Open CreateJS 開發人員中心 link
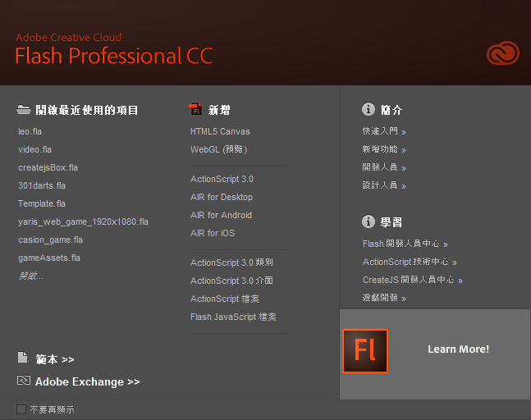This screenshot has width=531, height=420. pyautogui.click(x=413, y=280)
